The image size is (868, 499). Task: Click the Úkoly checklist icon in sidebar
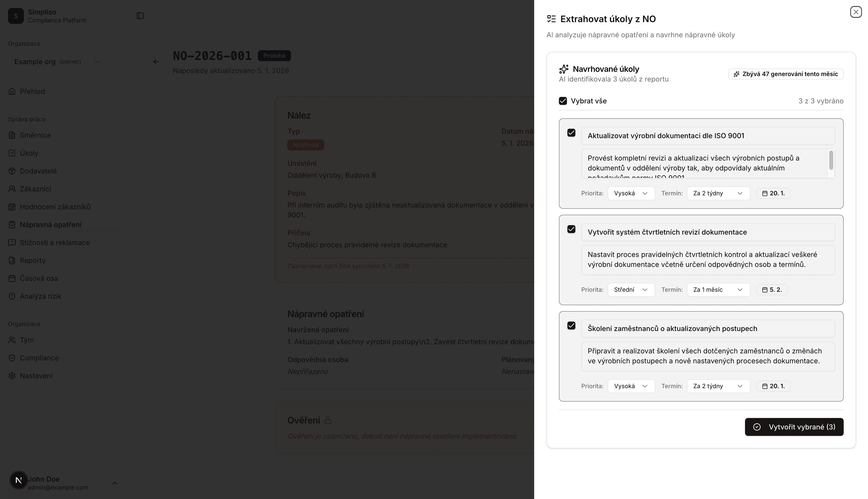click(x=12, y=153)
